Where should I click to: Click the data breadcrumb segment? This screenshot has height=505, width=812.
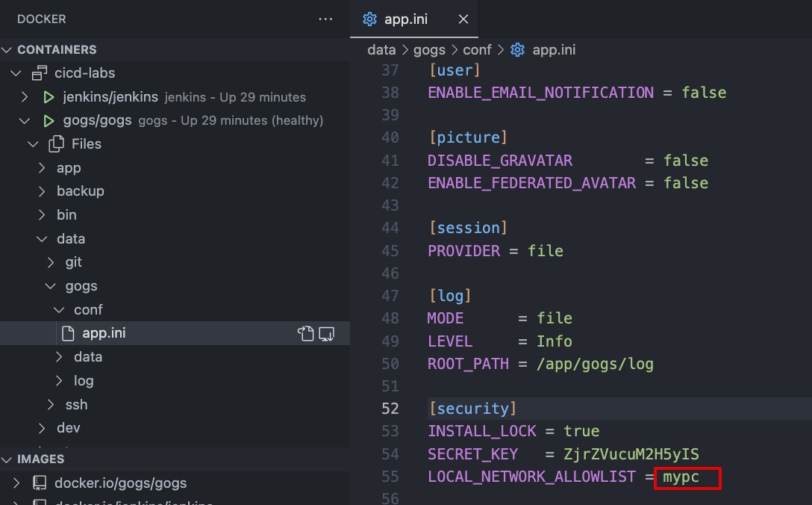point(381,50)
